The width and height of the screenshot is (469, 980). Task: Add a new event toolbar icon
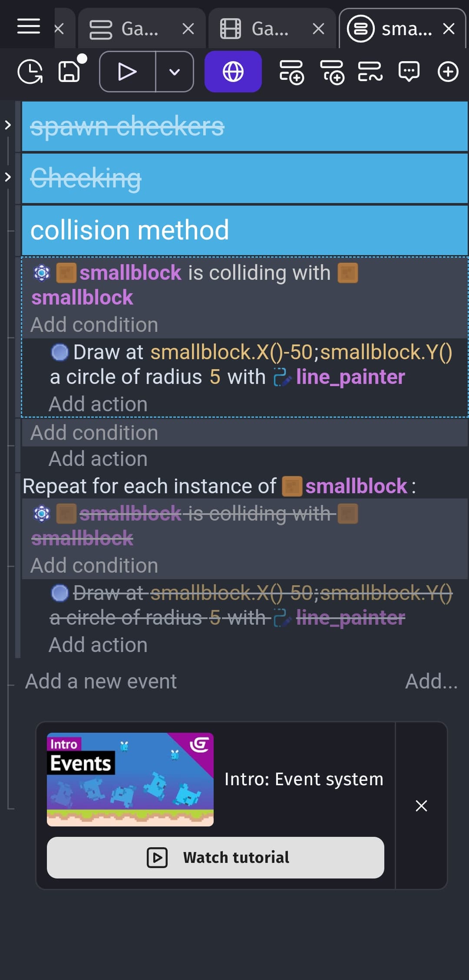coord(291,72)
